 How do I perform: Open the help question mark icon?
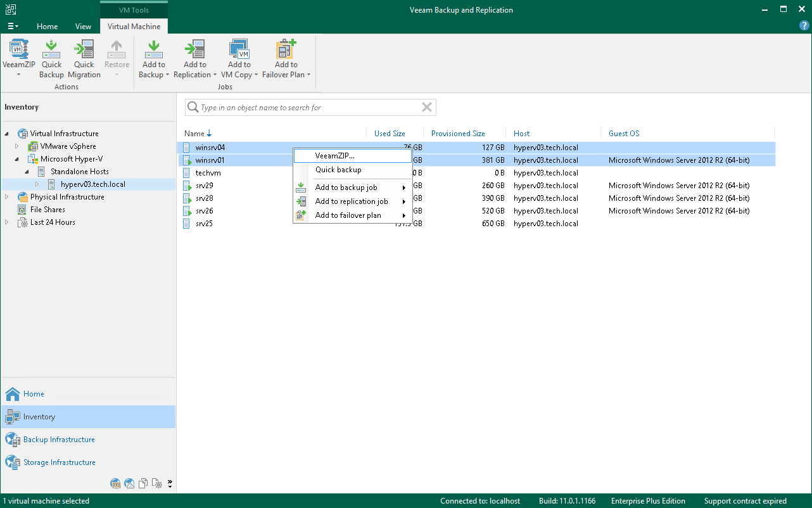(804, 25)
